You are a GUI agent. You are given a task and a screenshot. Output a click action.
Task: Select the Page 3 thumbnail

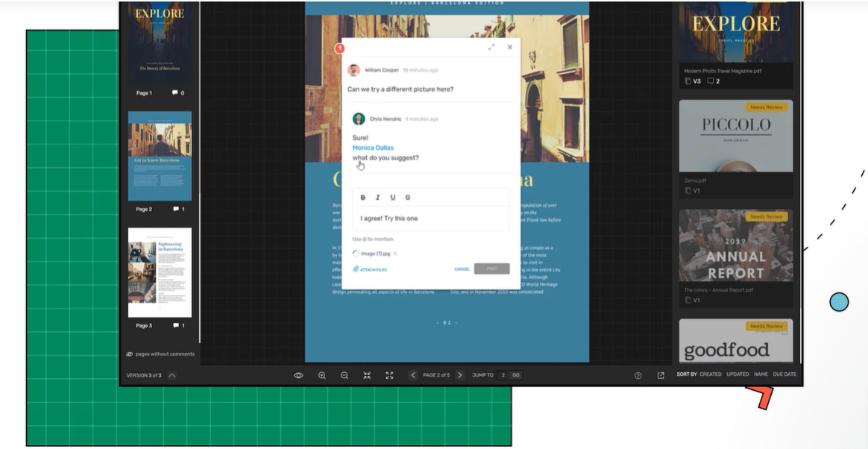click(x=159, y=273)
